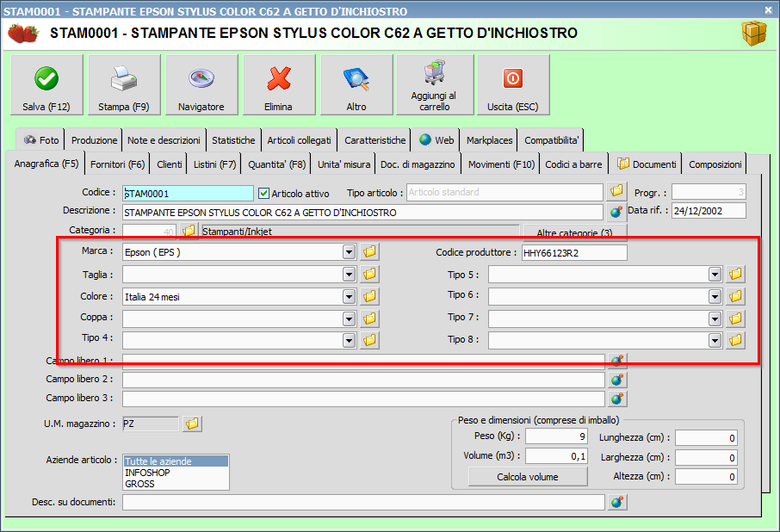Select Tutte le aziende list entry

tap(176, 461)
